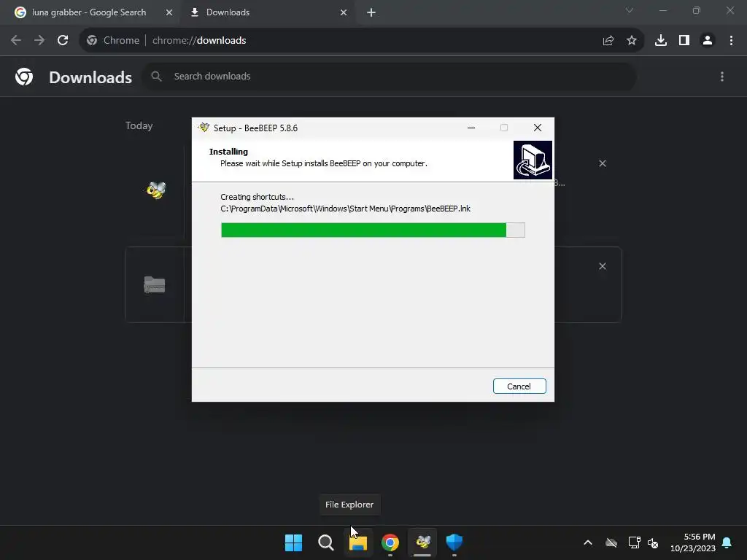Screen dimensions: 747x560
Task: Click BeeBEEP setup icon in taskbar
Action: coord(422,542)
